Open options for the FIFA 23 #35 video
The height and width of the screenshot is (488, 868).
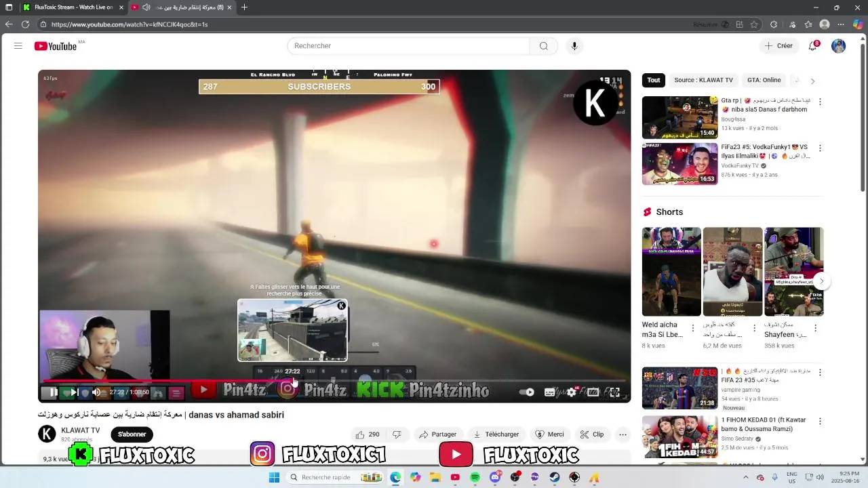[x=820, y=372]
